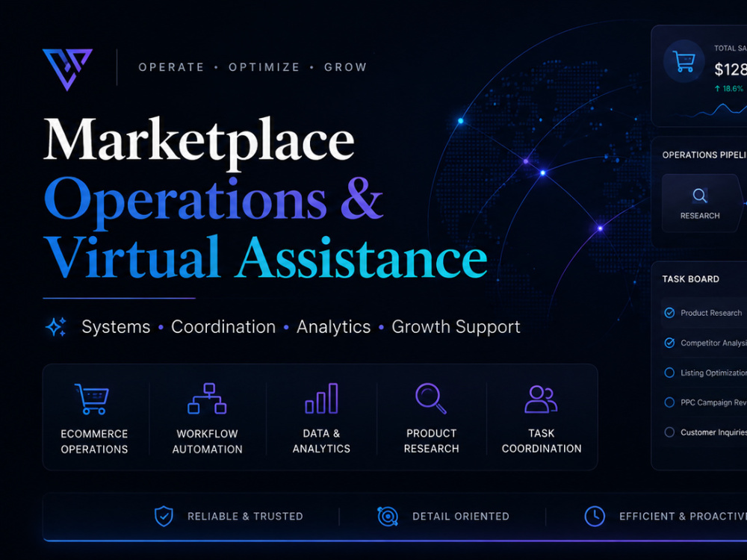Image resolution: width=747 pixels, height=560 pixels.
Task: Click the word Coordination
Action: (x=223, y=327)
